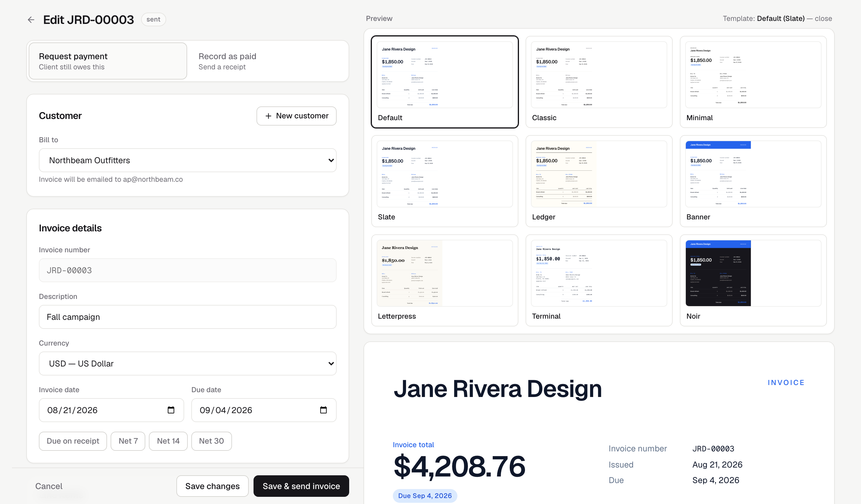The image size is (861, 504).
Task: Pick the Banner template thumbnail
Action: (753, 181)
